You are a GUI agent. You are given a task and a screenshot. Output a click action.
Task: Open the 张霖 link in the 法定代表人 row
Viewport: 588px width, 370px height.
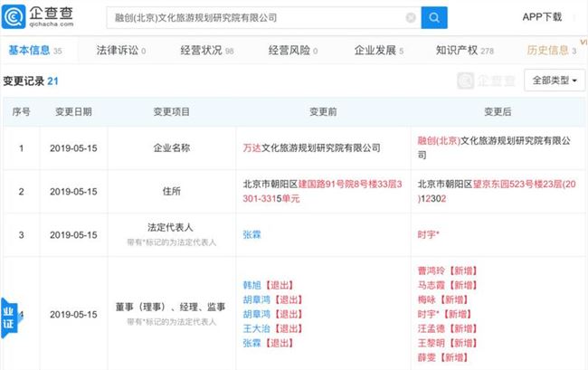coord(251,234)
